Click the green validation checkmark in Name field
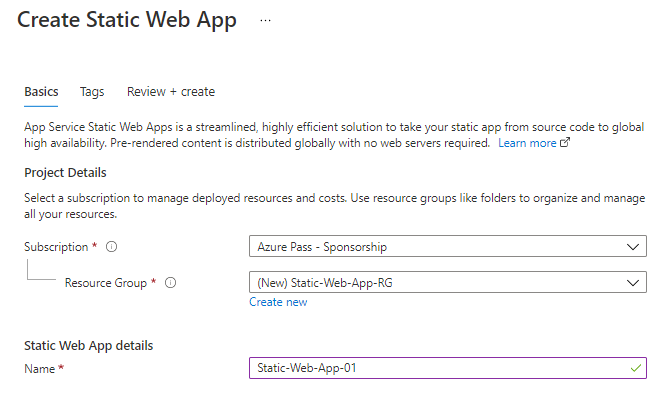The width and height of the screenshot is (665, 398). [x=635, y=368]
